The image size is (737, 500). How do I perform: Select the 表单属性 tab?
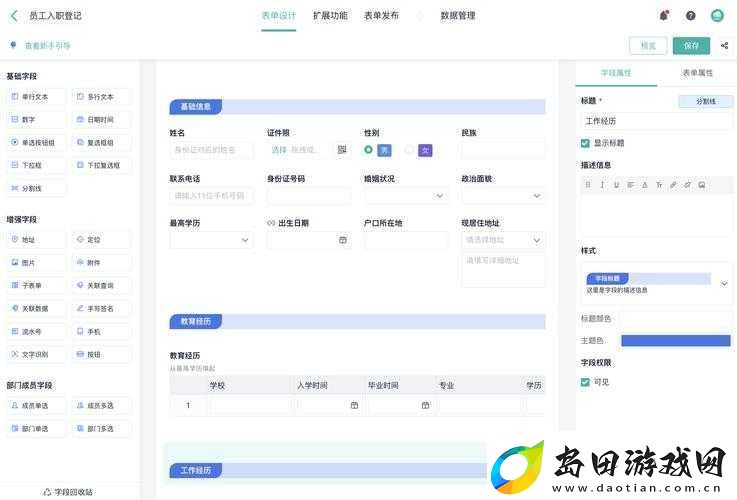tap(698, 73)
